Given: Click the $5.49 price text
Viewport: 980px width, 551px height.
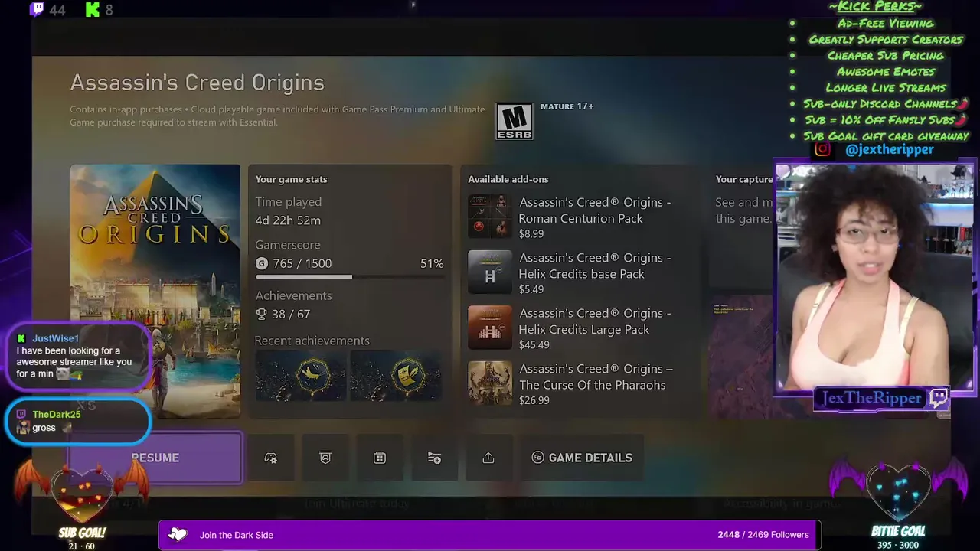Looking at the screenshot, I should click(531, 289).
